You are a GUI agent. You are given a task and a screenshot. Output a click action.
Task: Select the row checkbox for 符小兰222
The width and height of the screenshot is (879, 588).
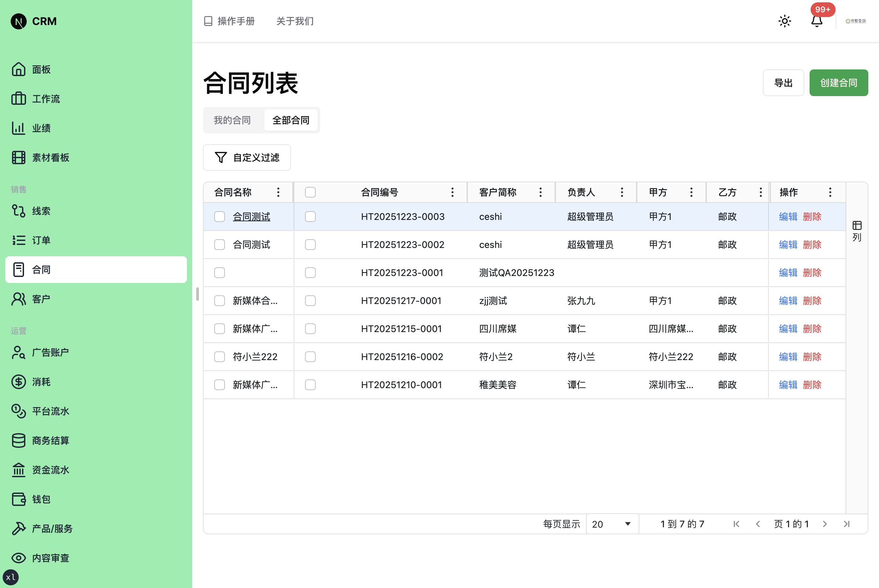coord(219,357)
